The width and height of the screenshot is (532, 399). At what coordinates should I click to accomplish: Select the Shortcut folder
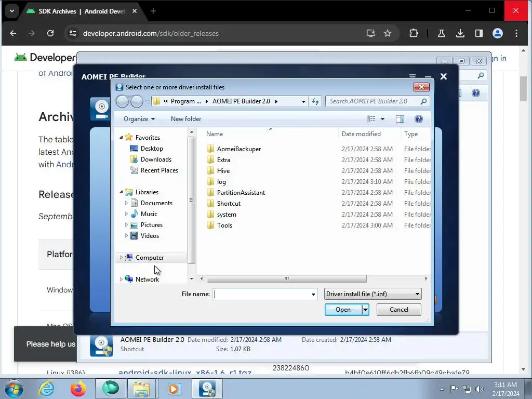tap(229, 204)
